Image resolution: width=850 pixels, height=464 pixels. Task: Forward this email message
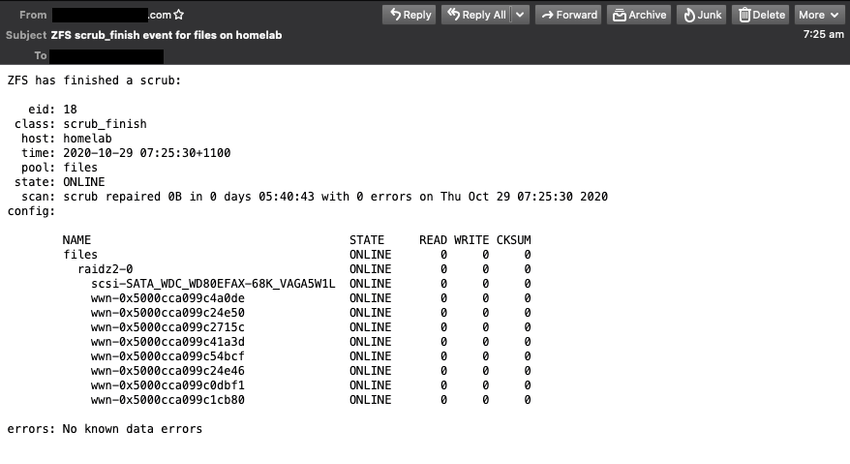tap(569, 15)
